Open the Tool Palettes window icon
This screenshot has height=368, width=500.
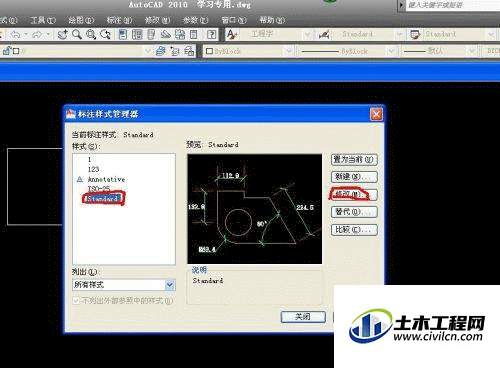(151, 34)
